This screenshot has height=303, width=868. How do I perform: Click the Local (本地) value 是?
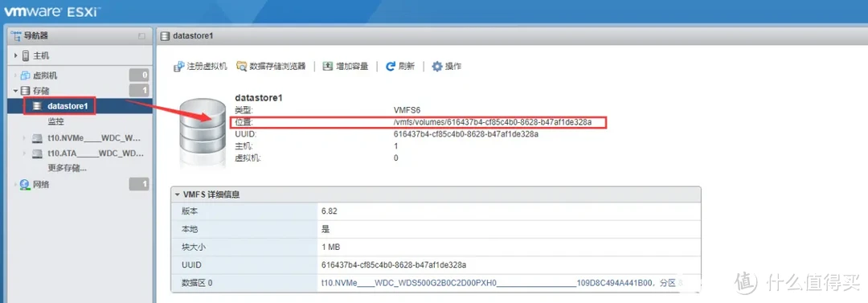(325, 229)
